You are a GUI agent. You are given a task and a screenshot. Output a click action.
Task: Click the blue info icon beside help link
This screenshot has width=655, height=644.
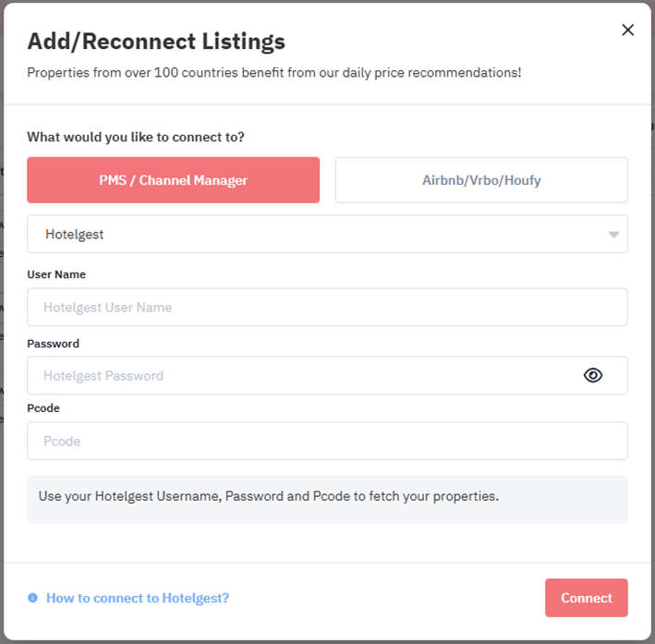(x=32, y=598)
